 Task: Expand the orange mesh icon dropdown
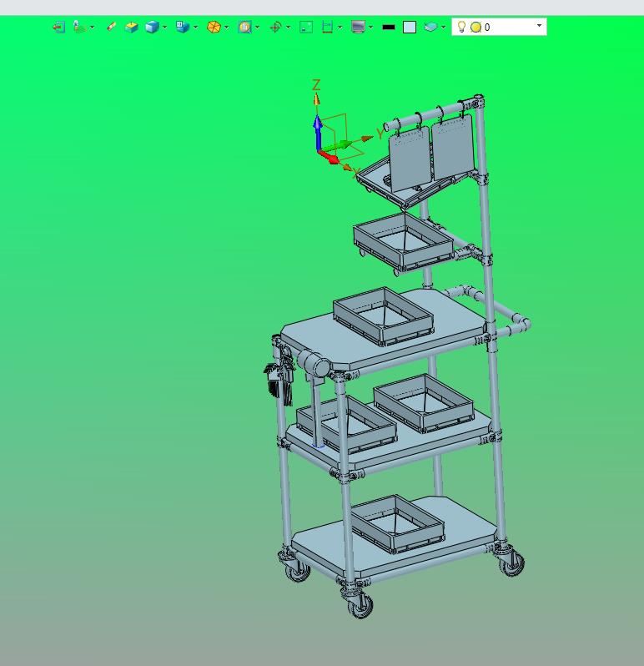(x=226, y=28)
